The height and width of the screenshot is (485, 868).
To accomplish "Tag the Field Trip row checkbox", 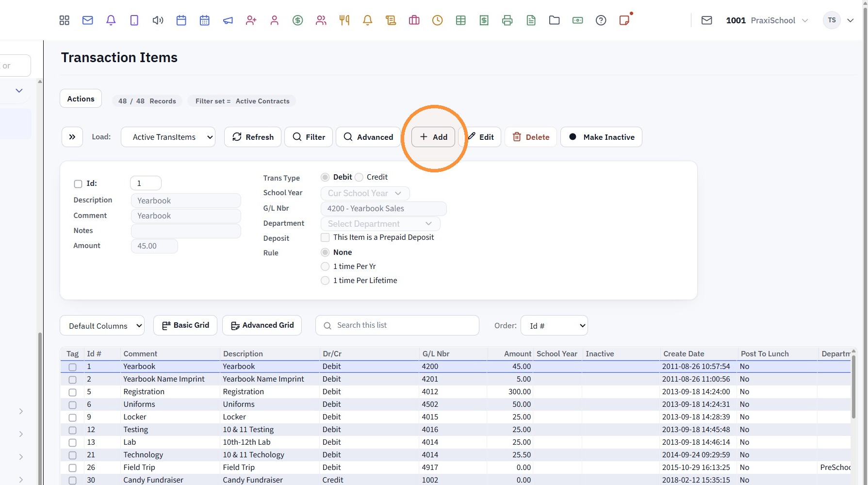I will 72,468.
